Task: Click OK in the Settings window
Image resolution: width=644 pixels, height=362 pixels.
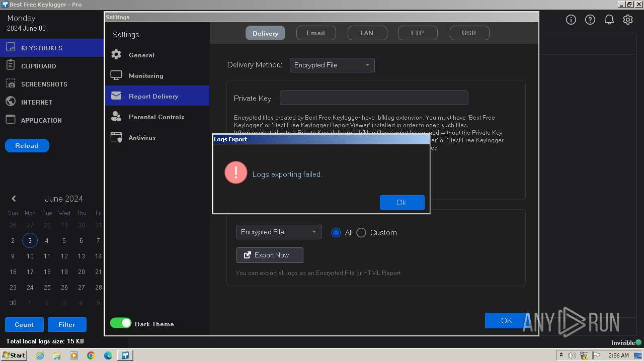Action: tap(507, 320)
